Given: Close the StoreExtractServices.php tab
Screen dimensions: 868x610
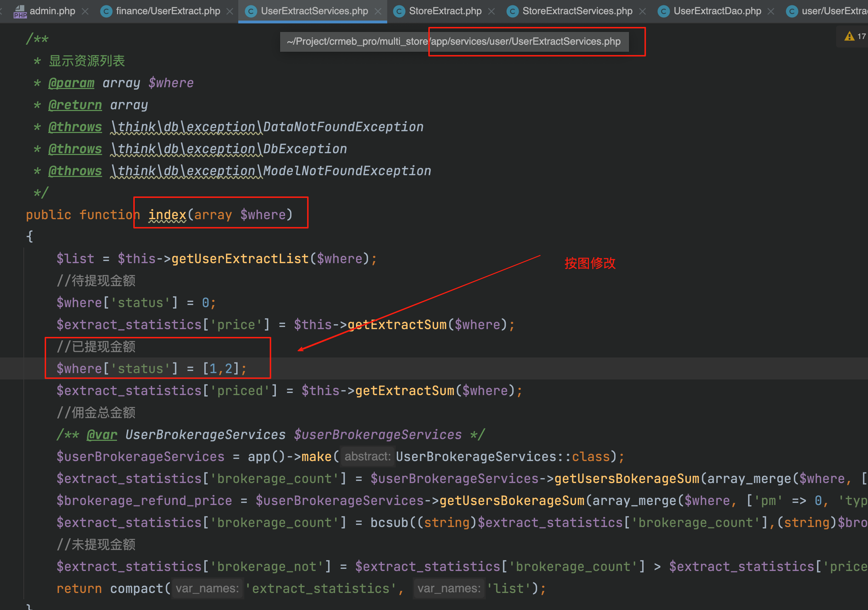Looking at the screenshot, I should (642, 11).
